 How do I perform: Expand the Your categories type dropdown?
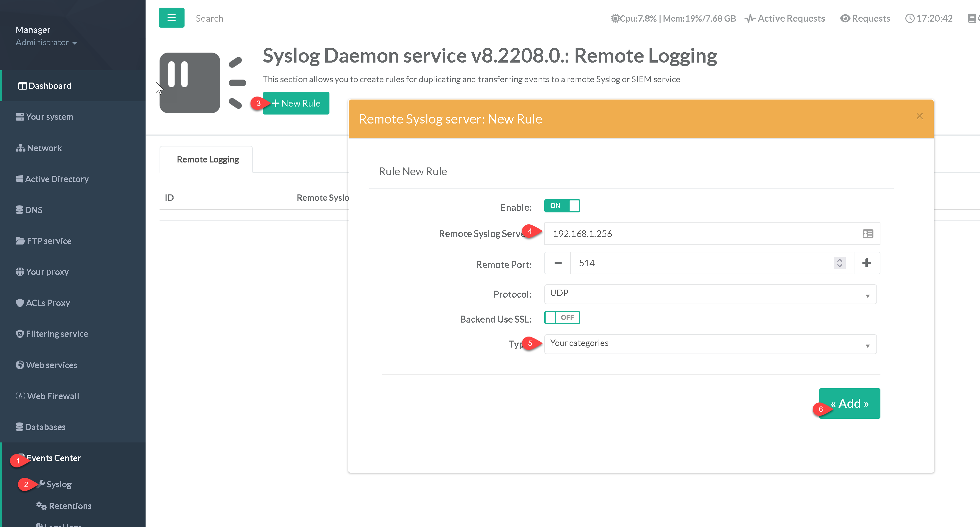click(710, 344)
